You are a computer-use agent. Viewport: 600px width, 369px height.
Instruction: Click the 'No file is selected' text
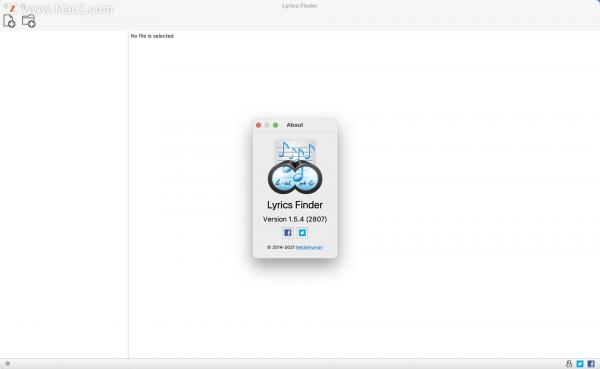152,36
